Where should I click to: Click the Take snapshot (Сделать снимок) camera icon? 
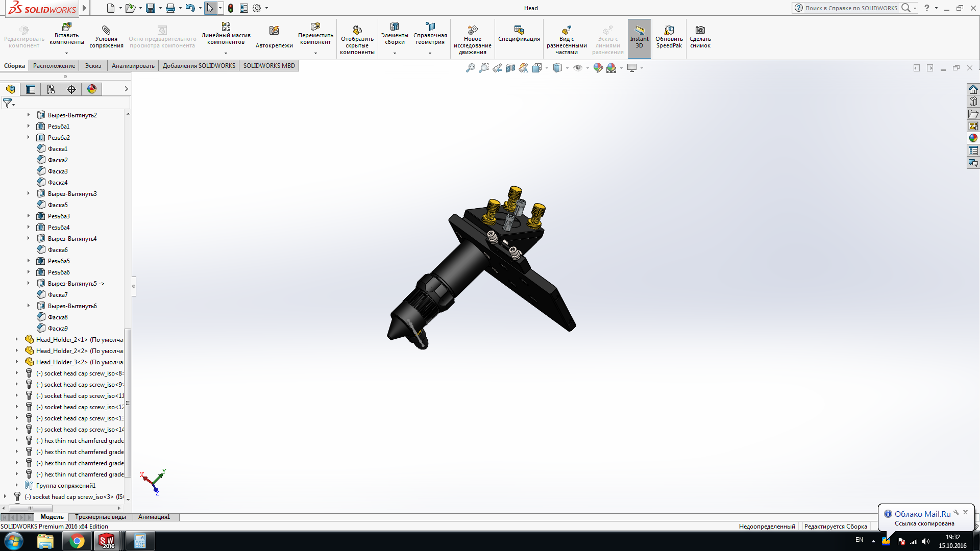(x=700, y=30)
